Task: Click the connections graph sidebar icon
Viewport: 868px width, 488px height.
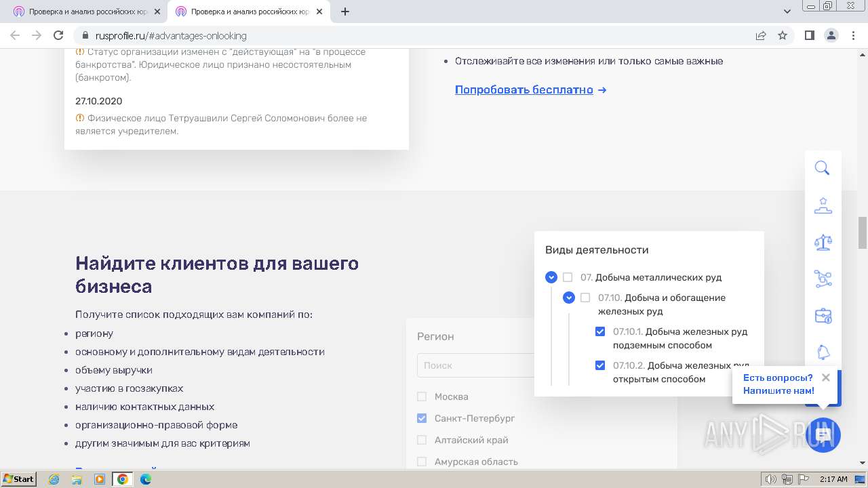Action: [823, 279]
